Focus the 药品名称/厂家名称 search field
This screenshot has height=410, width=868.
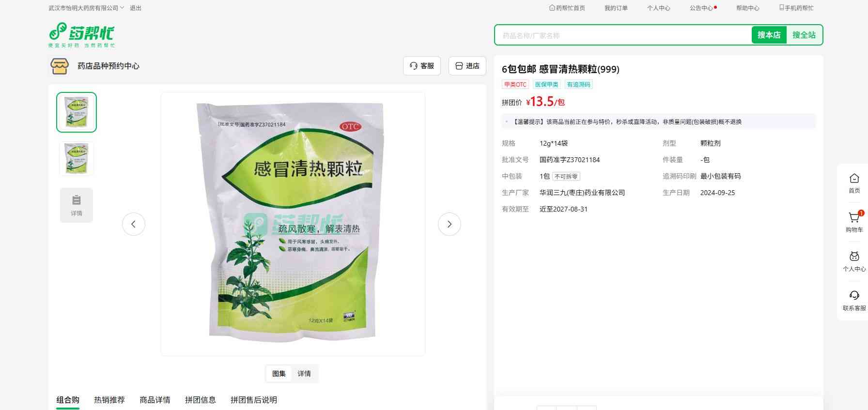[623, 35]
